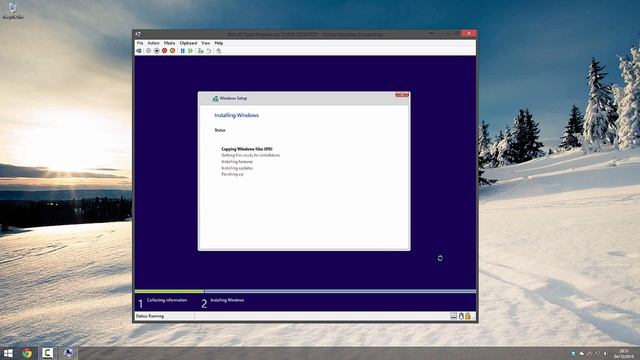Open the Media menu
Screen dimensions: 640x360
(169, 43)
